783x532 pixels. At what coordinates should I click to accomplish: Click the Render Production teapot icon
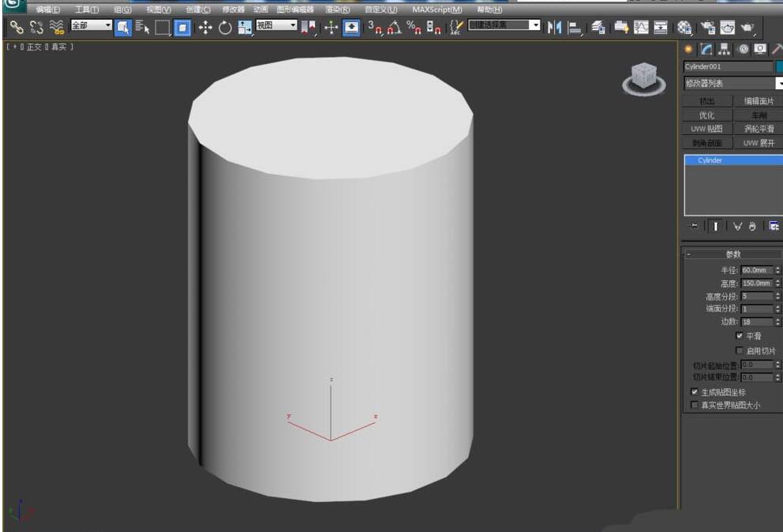coord(747,28)
